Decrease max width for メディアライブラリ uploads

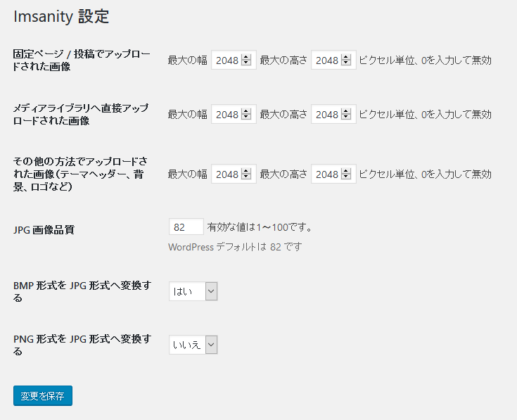(x=246, y=117)
